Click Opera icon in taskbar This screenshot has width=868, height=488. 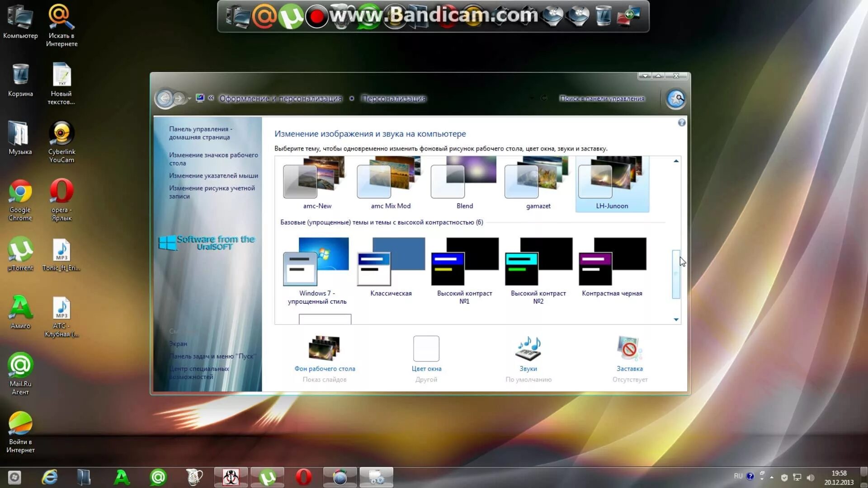(303, 477)
